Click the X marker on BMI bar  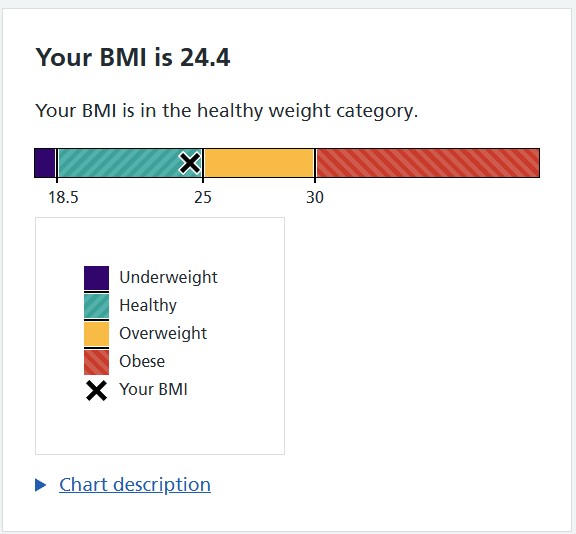coord(190,163)
